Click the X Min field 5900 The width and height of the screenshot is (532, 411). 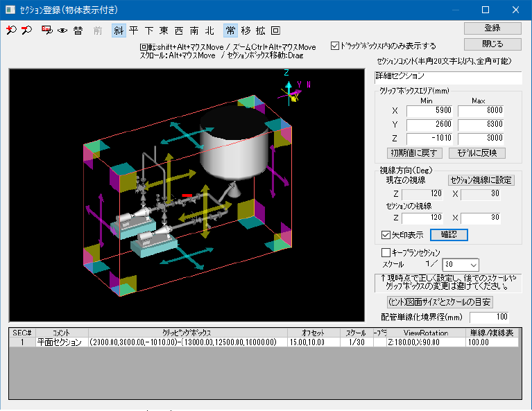click(x=429, y=111)
